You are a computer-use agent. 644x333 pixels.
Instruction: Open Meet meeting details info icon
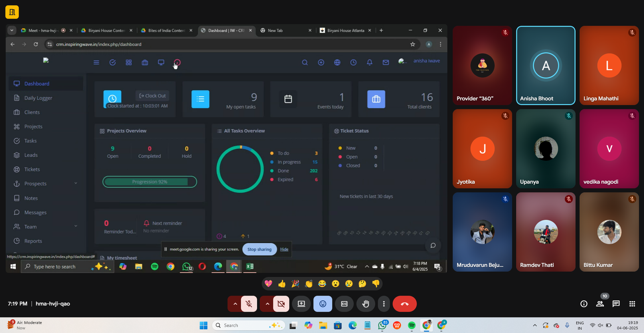coord(584,304)
